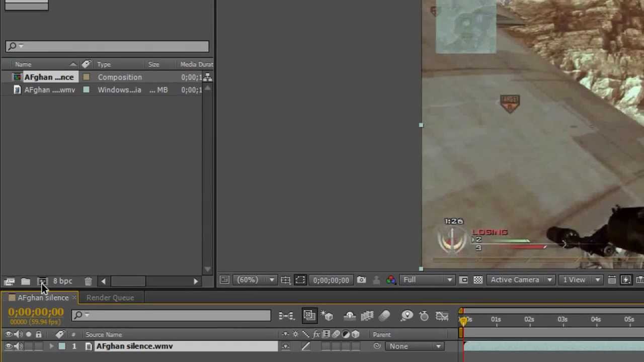Click parent pick whip spiral icon
Screen dimensions: 644x362
tap(377, 346)
